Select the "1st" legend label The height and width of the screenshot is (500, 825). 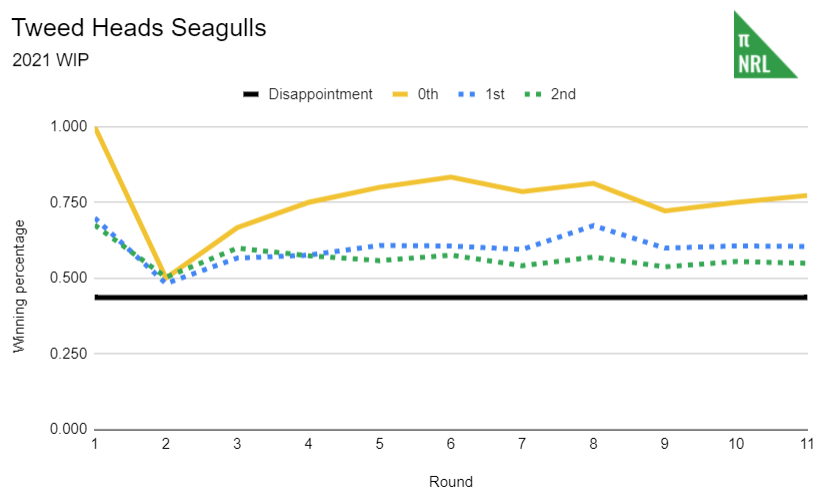point(494,95)
